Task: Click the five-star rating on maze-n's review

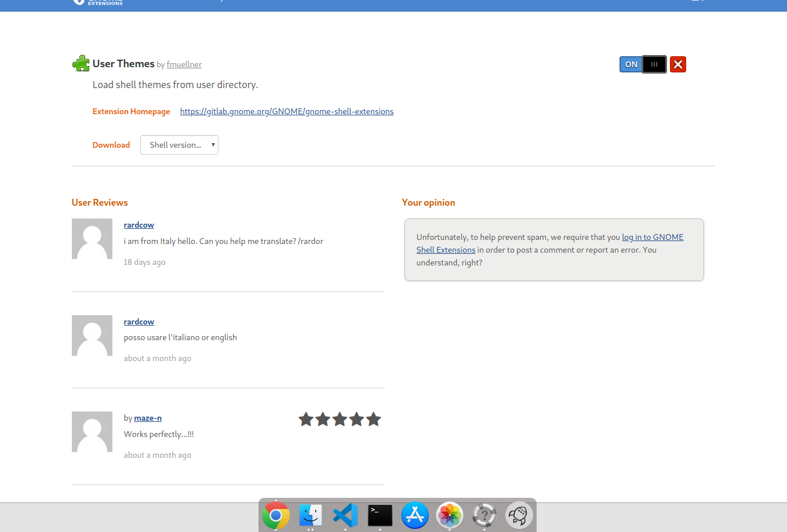Action: pyautogui.click(x=340, y=419)
